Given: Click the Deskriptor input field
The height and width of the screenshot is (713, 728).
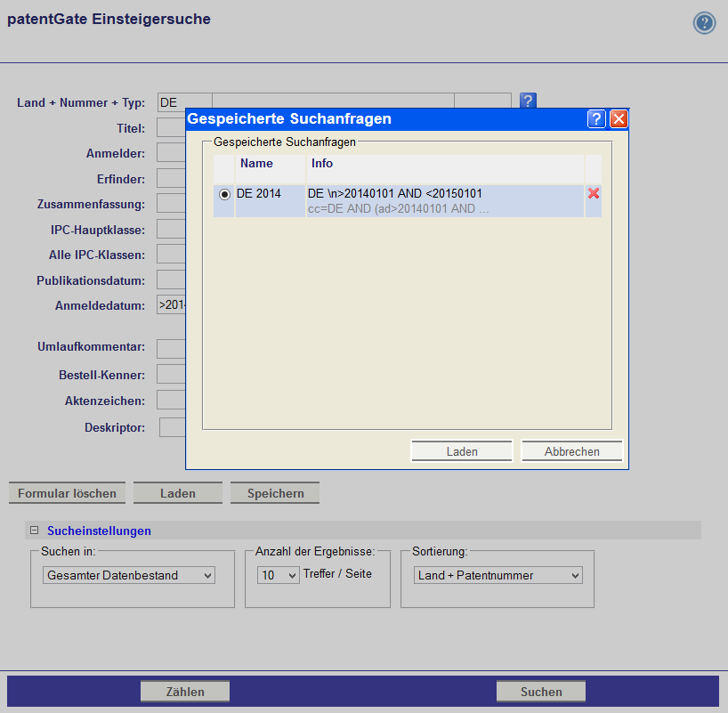Looking at the screenshot, I should [173, 427].
